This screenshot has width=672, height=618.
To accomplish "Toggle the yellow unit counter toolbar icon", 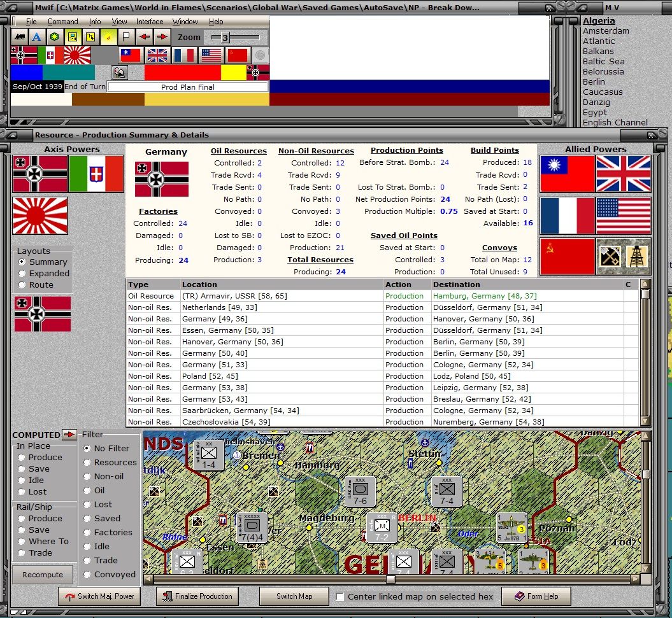I will [73, 37].
